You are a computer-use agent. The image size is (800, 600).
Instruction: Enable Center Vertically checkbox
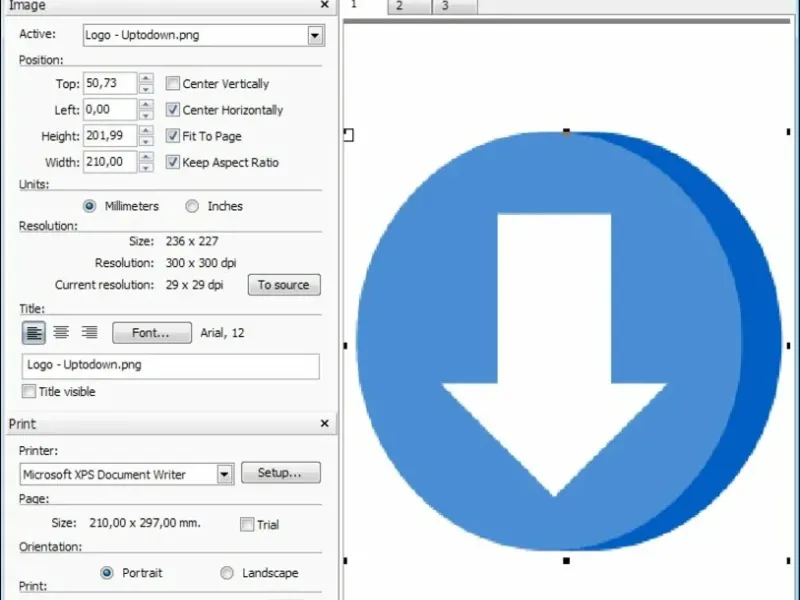pos(172,83)
